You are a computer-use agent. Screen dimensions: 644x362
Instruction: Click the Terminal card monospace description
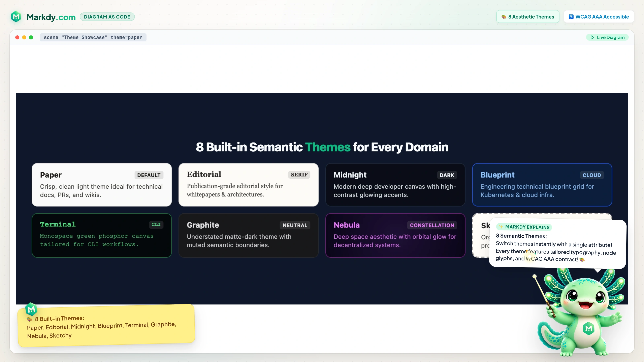coord(97,240)
